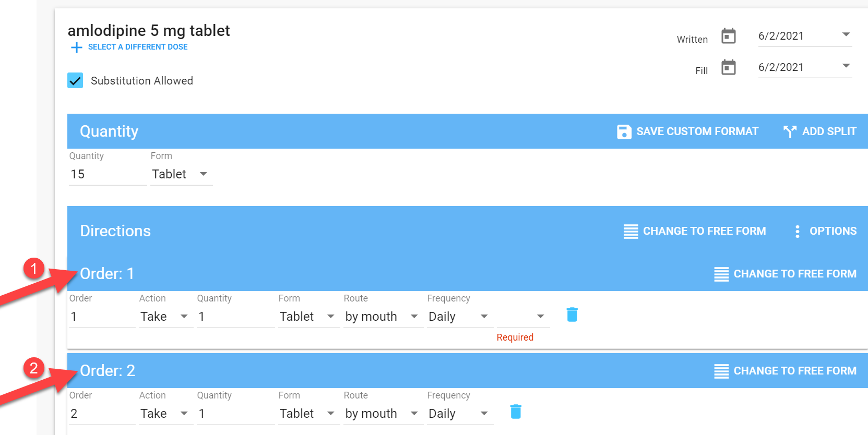Screen dimensions: 868x435
Task: Click the red Required text
Action: [515, 337]
